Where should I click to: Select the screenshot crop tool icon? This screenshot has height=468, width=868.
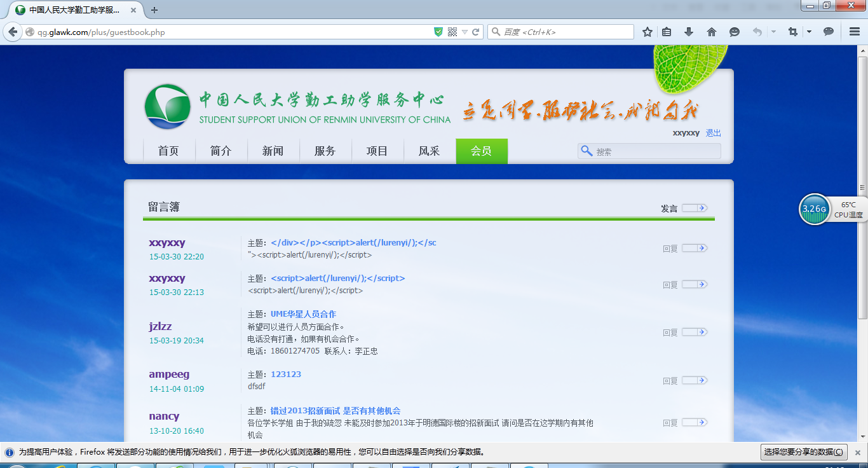(793, 32)
